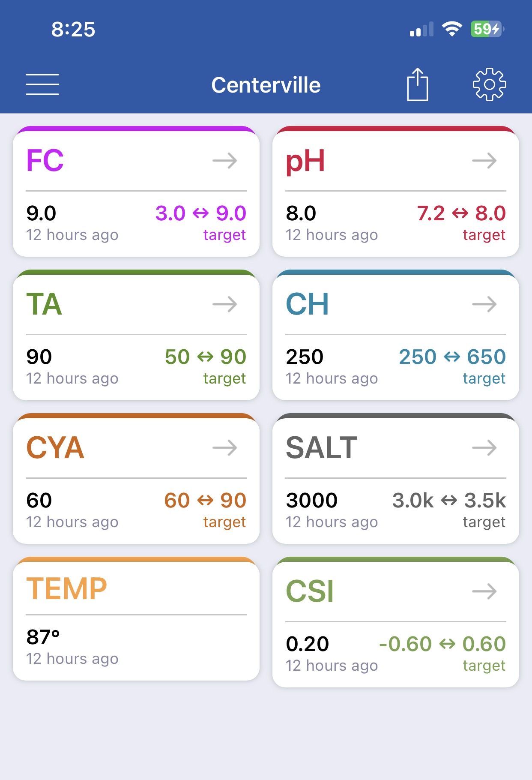Open CYA details via arrow
This screenshot has width=532, height=780.
point(225,448)
